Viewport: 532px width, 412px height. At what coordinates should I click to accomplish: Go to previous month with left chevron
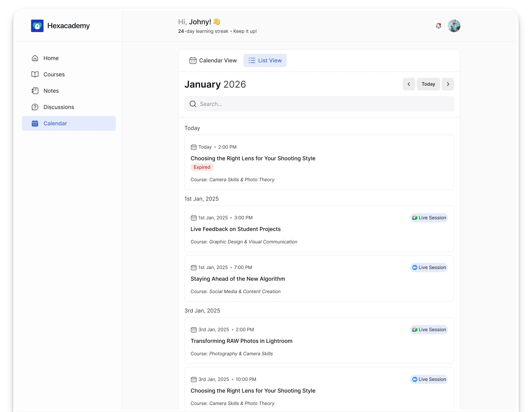pos(409,84)
